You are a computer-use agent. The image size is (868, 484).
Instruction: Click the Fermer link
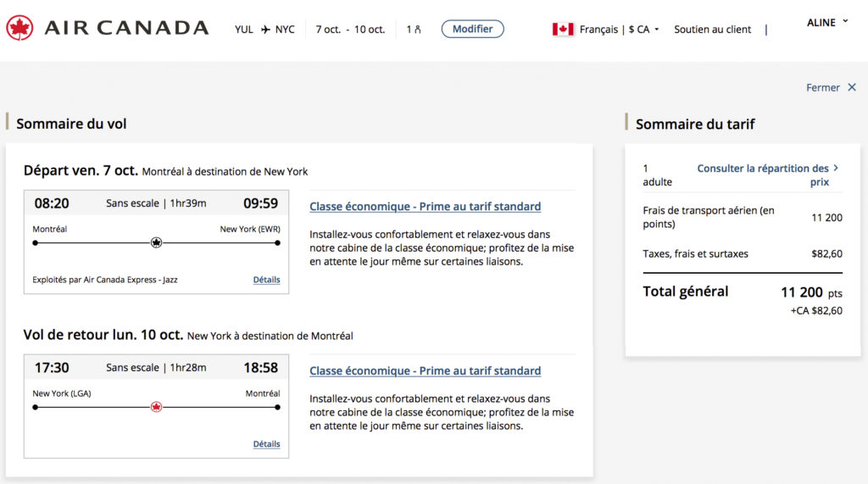pos(822,87)
